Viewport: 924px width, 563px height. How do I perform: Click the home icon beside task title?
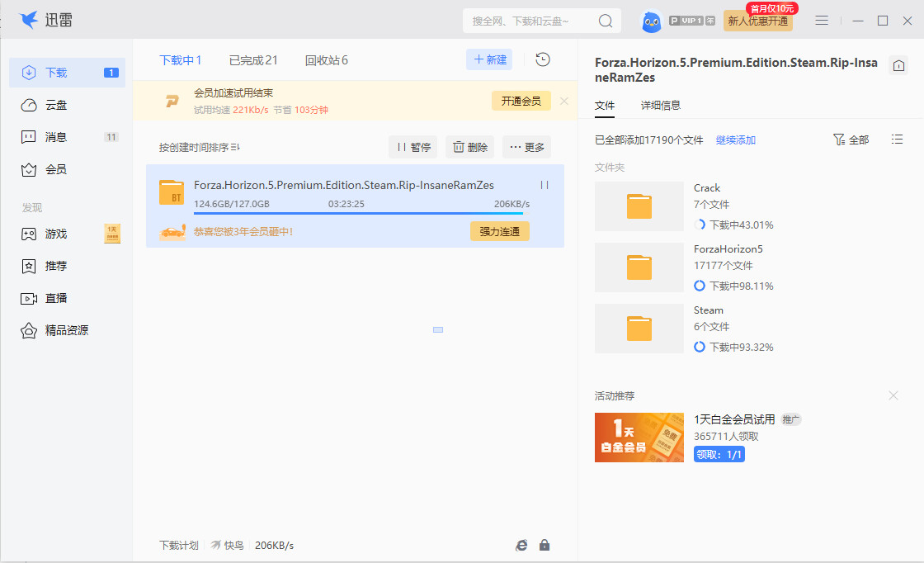click(898, 65)
